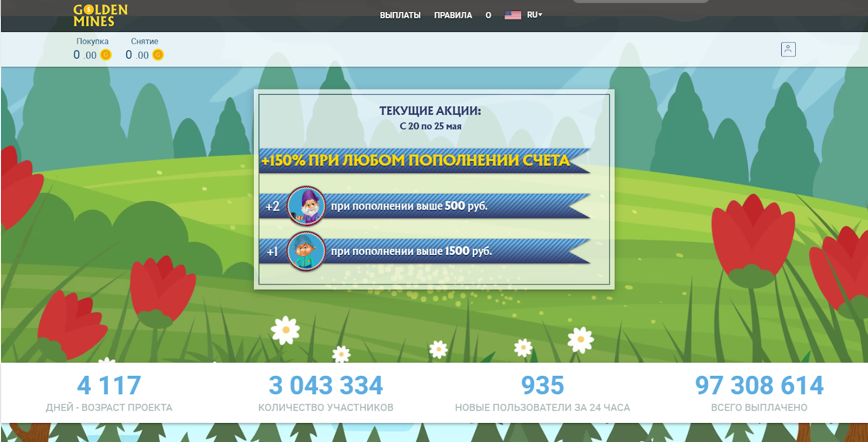The image size is (868, 442).
Task: Click the 4 117 project age figure
Action: tap(109, 386)
